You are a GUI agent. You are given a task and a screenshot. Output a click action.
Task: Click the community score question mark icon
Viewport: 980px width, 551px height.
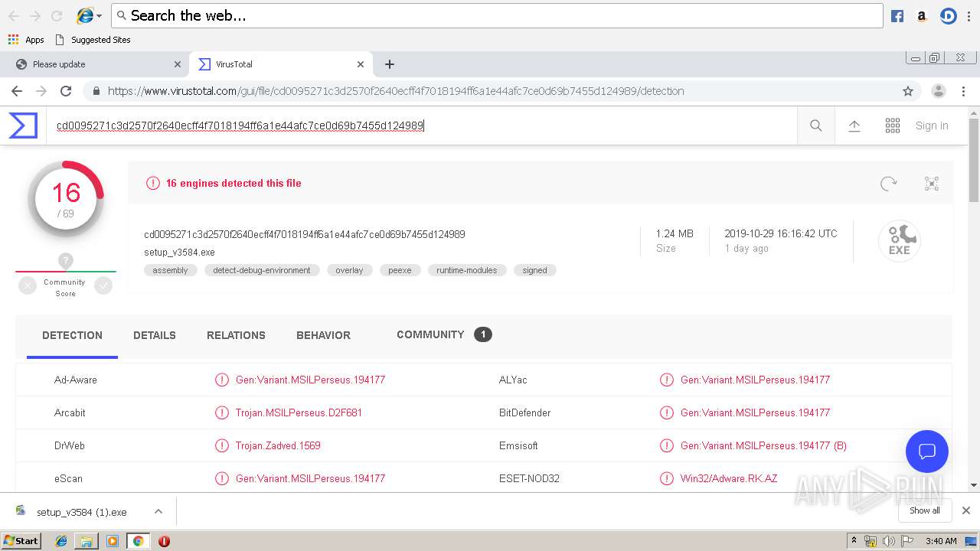pos(66,261)
